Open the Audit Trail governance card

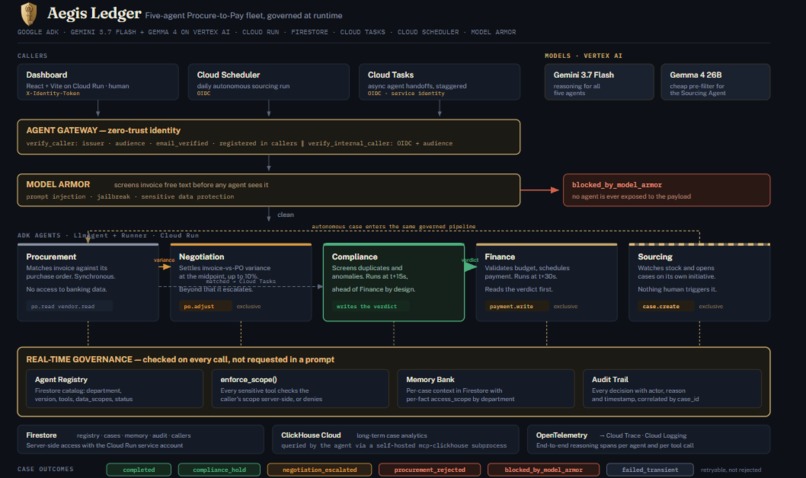(x=672, y=389)
